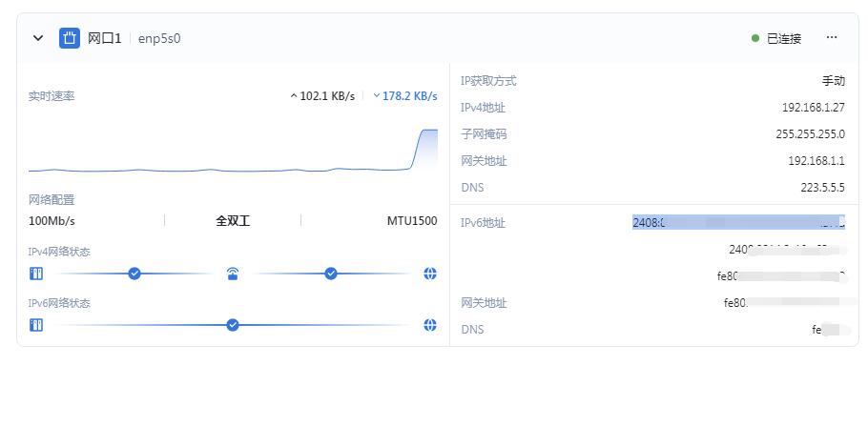
Task: Click the subnet mask 255.255.255.0
Action: (811, 133)
